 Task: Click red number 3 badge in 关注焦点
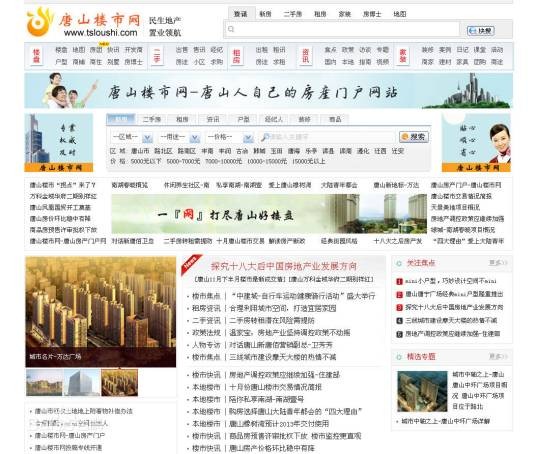pos(399,308)
